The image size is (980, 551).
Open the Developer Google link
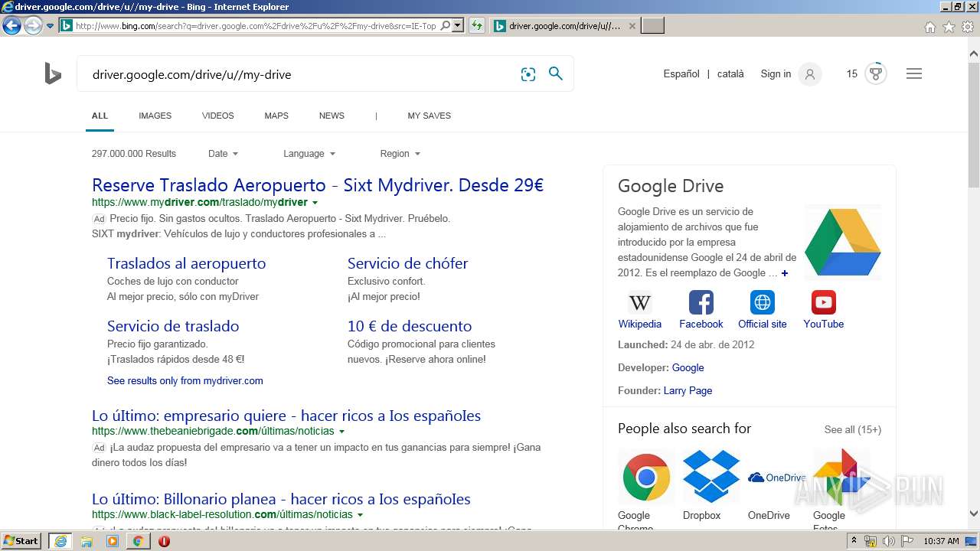(688, 367)
